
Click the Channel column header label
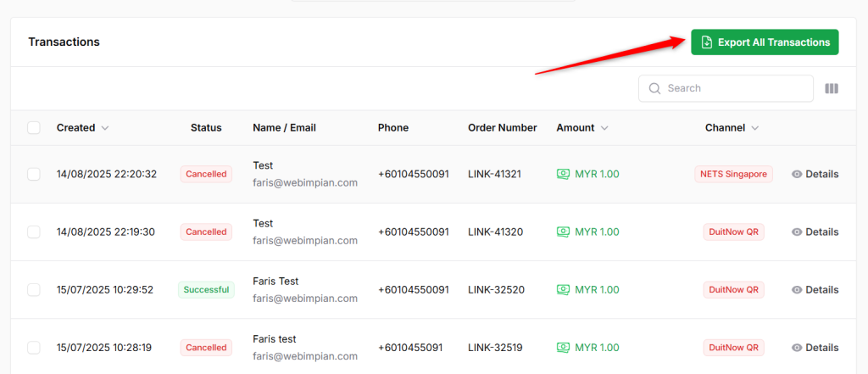click(x=726, y=127)
